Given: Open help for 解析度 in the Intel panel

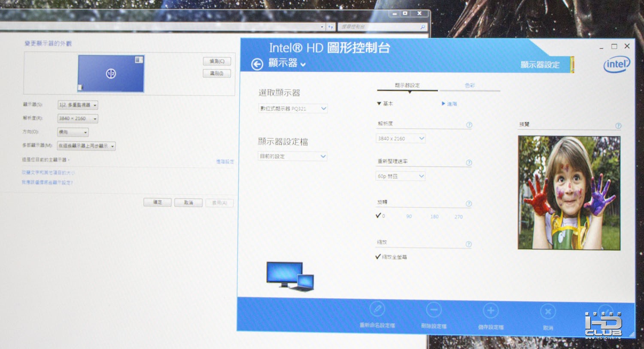Looking at the screenshot, I should 469,125.
